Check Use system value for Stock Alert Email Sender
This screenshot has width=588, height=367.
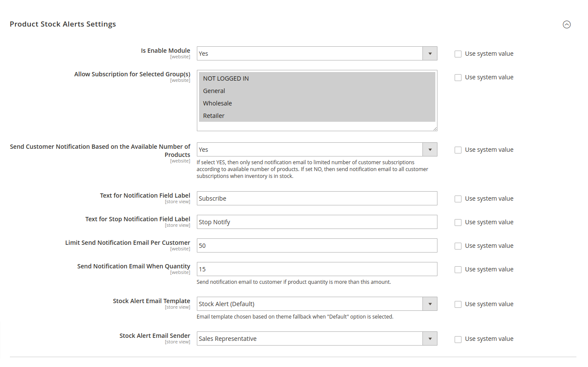tap(458, 339)
